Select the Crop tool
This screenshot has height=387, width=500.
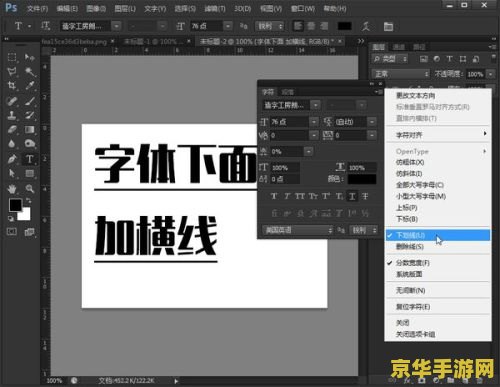click(12, 86)
